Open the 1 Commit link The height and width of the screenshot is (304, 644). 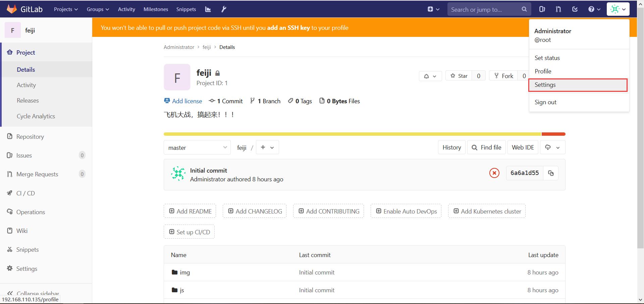(226, 101)
